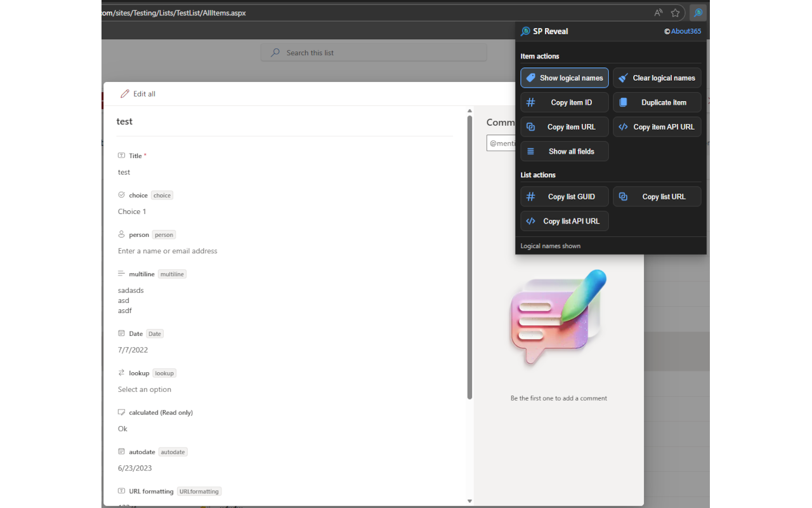
Task: Click the lookup field arrows icon
Action: [122, 373]
